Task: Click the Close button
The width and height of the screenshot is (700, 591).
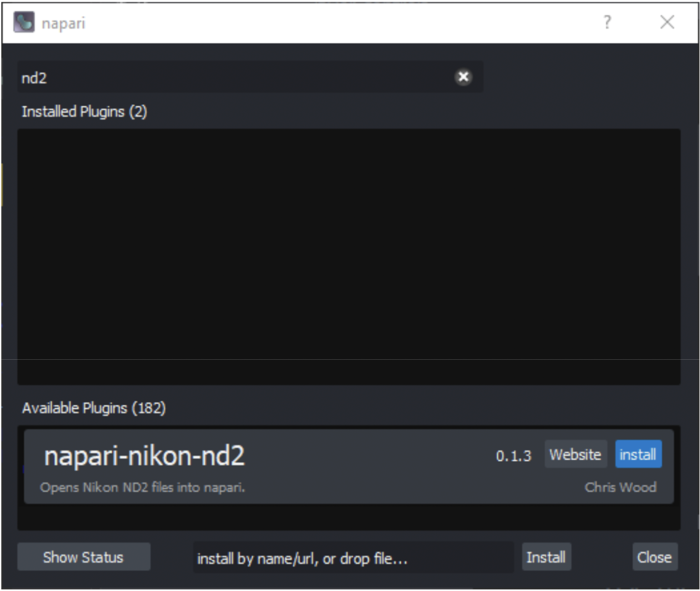Action: tap(654, 557)
